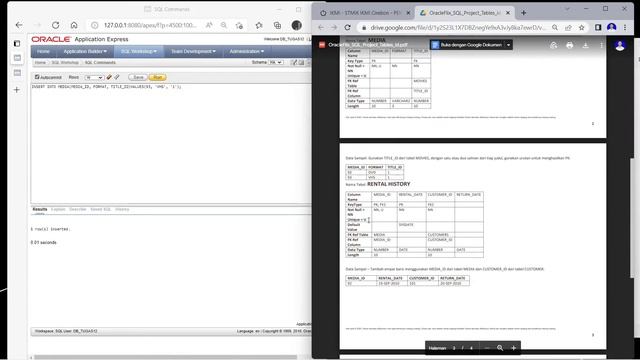
Task: Open Read aloud icon in Edge address bar
Action: tap(209, 25)
